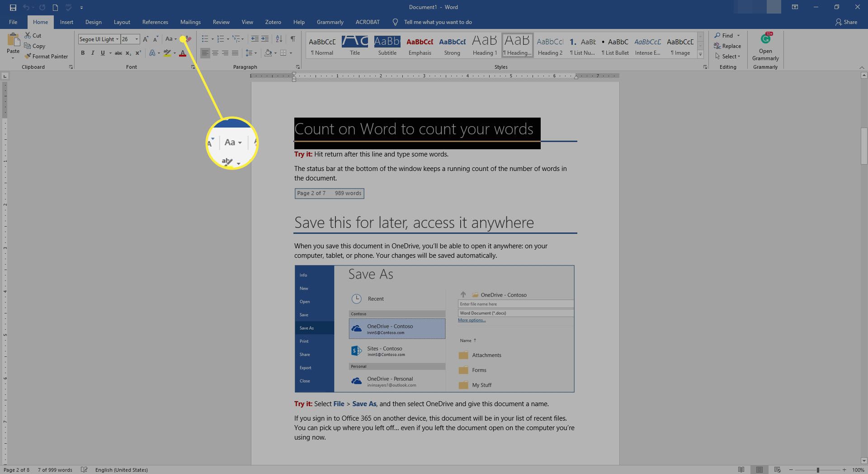Screen dimensions: 868x474
Task: Apply the Subtitle style
Action: click(387, 45)
